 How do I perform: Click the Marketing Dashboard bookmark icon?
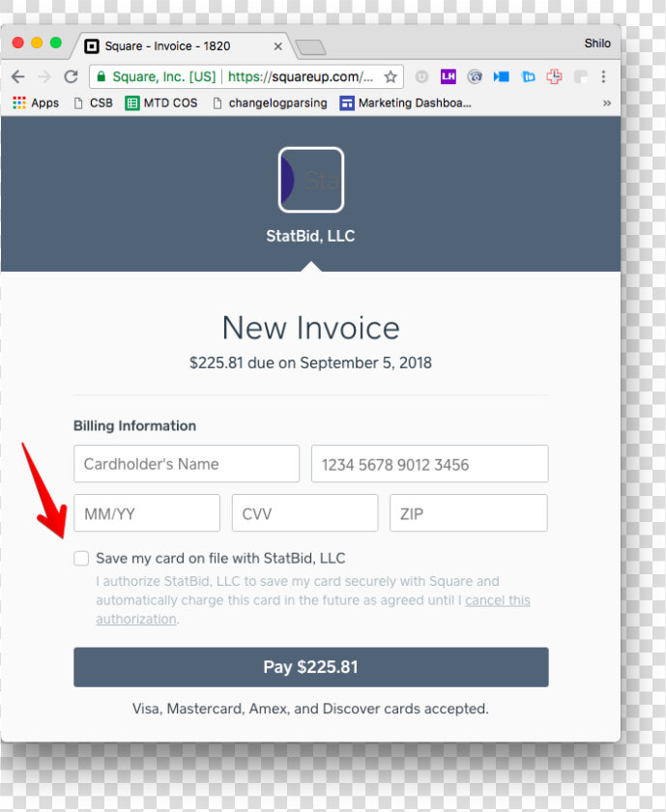346,103
